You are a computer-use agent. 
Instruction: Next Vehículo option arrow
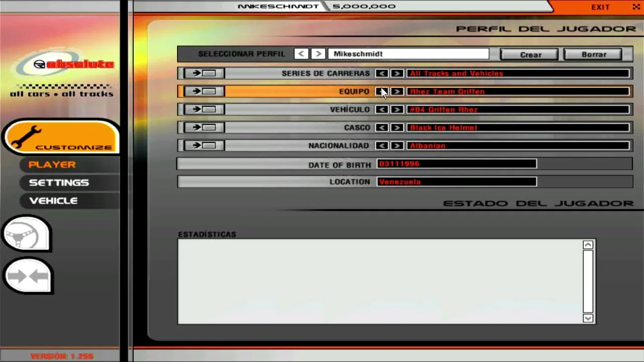point(397,110)
